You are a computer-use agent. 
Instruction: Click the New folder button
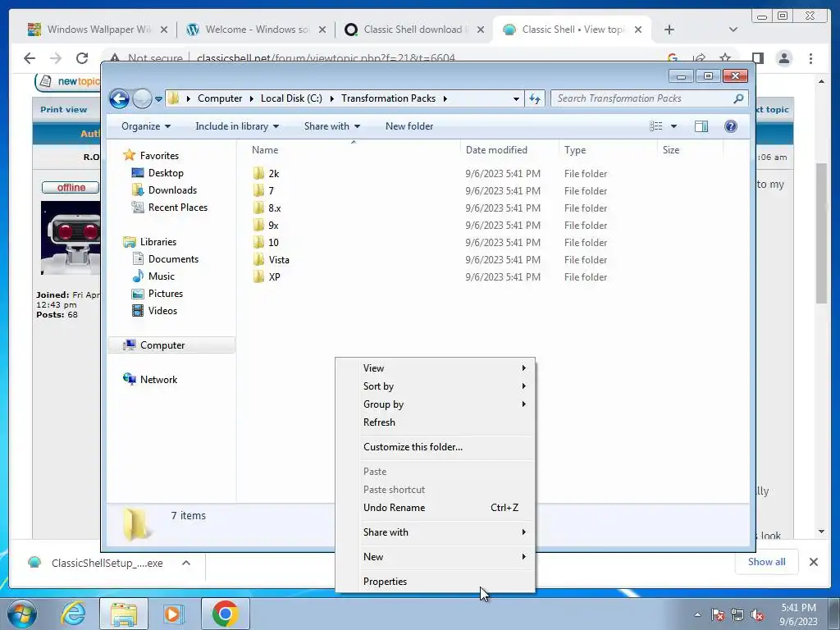(409, 126)
